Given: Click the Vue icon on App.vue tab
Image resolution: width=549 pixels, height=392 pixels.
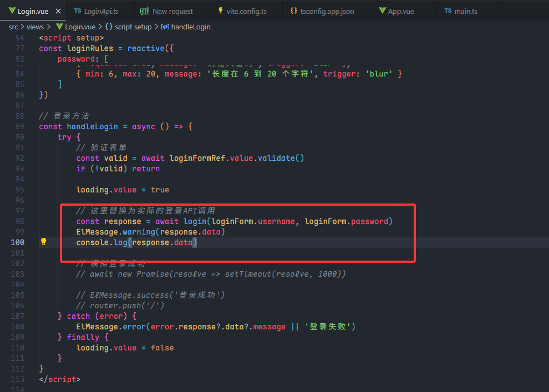Looking at the screenshot, I should 382,11.
